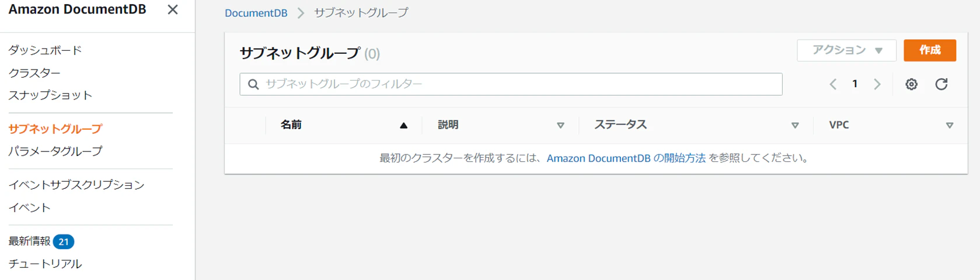Click the ステータス column header
The width and height of the screenshot is (980, 280).
[620, 125]
